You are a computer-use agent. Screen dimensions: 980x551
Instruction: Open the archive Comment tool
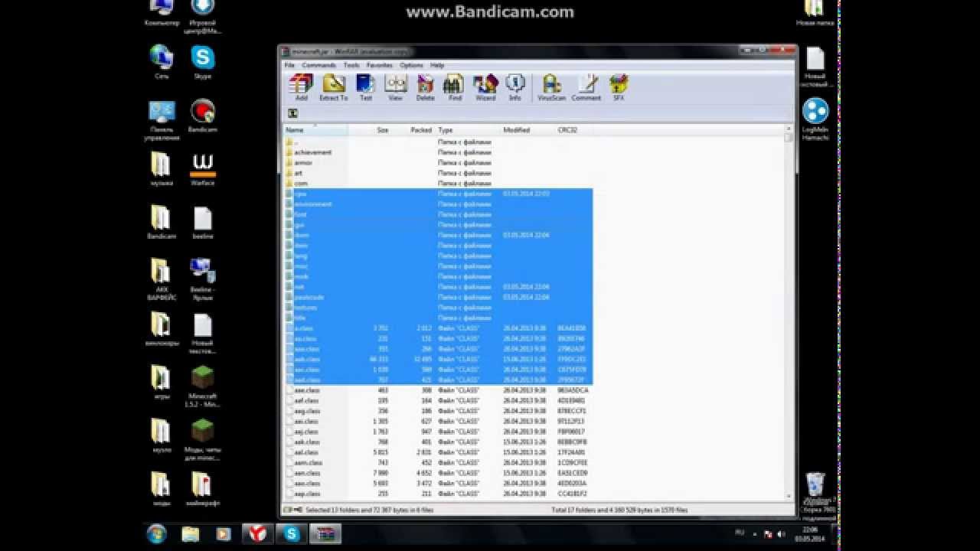586,87
